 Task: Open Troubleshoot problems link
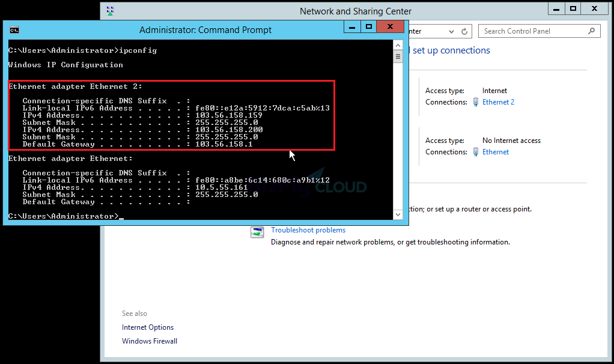(308, 230)
